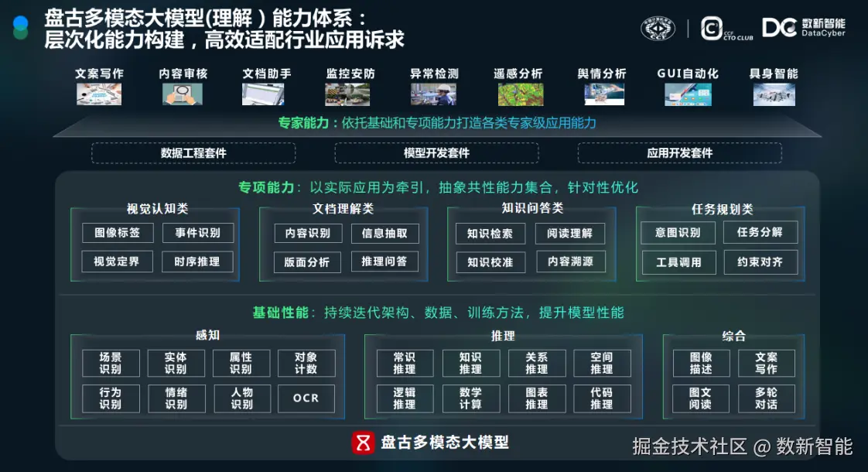Viewport: 868px width, 472px height.
Task: Click the 图像描述 box
Action: coord(702,363)
